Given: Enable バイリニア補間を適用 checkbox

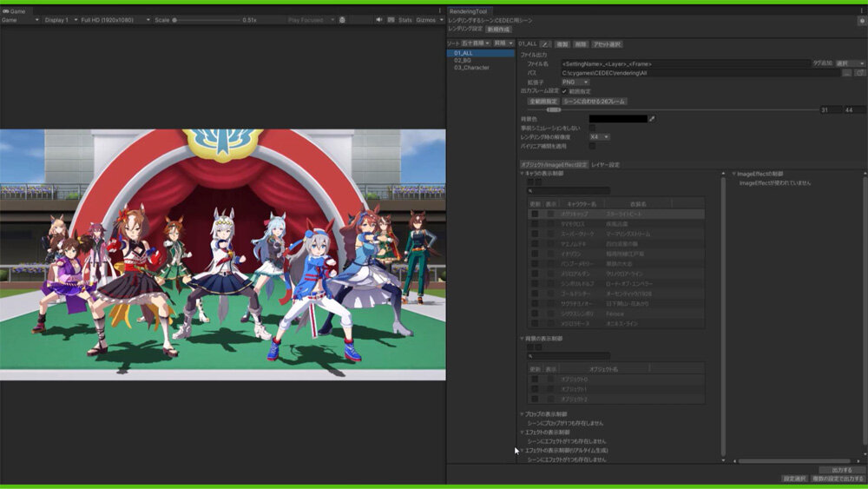Looking at the screenshot, I should coord(593,146).
